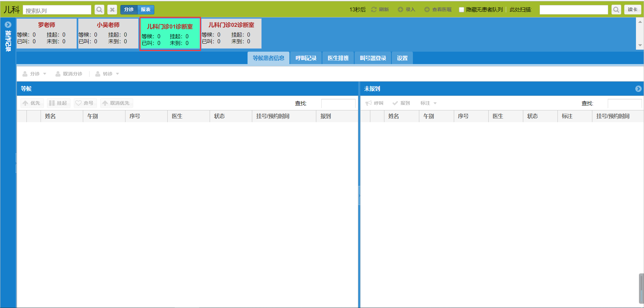Viewport: 644px width, 308px height.
Task: Open the 叫号器登录 tab
Action: click(x=373, y=58)
